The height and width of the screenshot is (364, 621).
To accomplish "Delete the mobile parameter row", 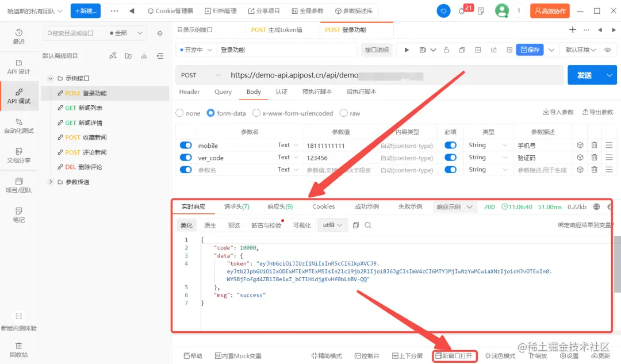I will coord(594,145).
